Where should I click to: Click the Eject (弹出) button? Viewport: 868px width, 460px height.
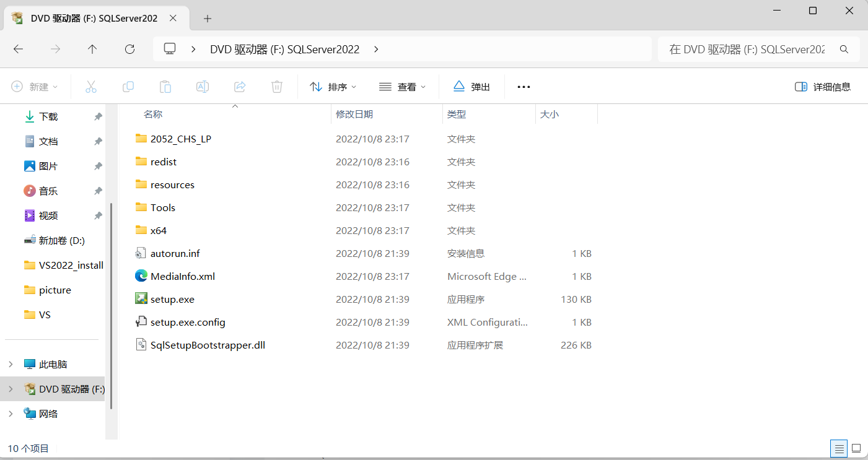click(x=471, y=87)
